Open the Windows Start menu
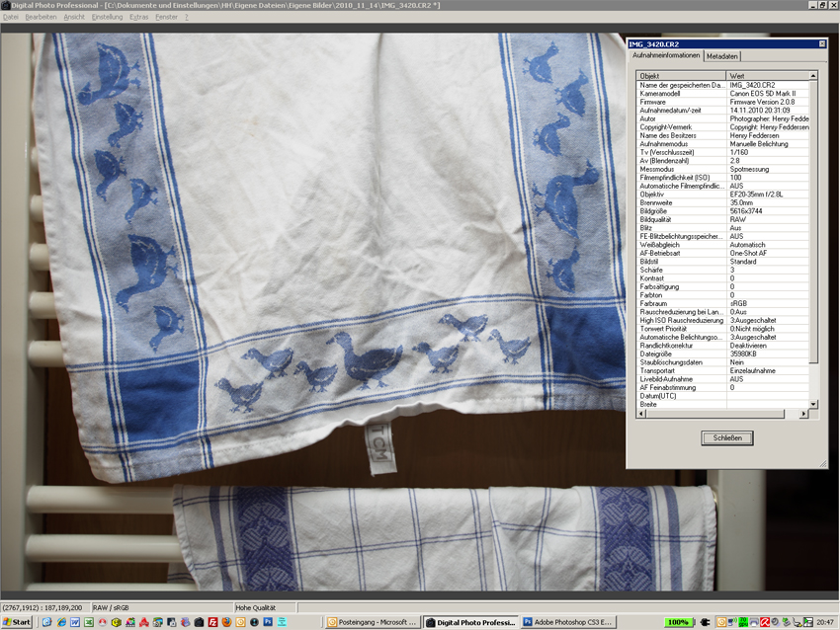840x630 pixels. [x=17, y=622]
